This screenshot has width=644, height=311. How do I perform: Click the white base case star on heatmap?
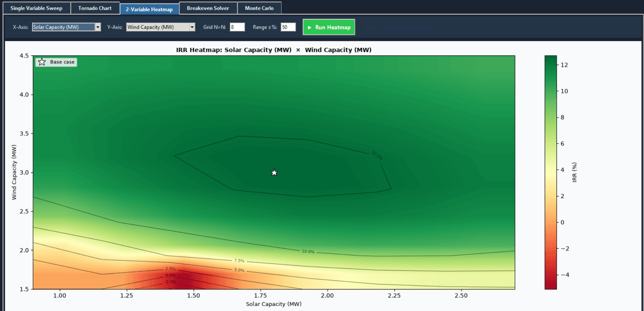tap(274, 173)
